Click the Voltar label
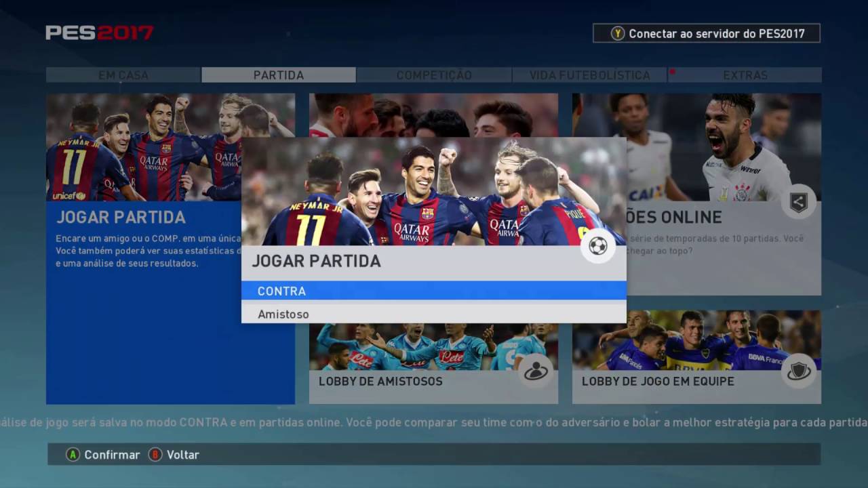 click(183, 455)
